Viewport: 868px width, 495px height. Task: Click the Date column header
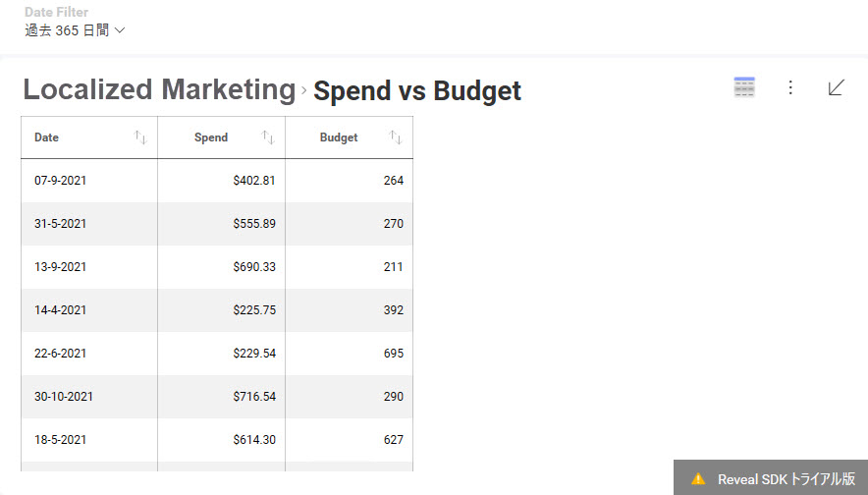click(x=47, y=137)
